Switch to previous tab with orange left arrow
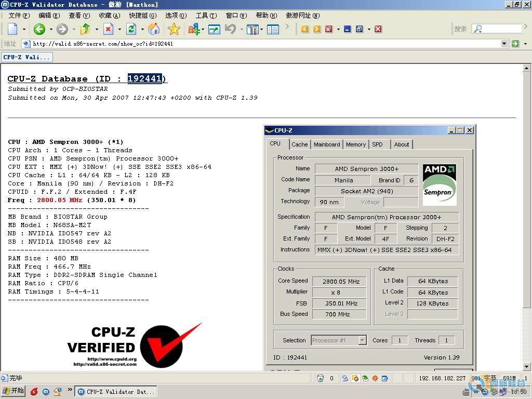The image size is (532, 399). coord(304,29)
